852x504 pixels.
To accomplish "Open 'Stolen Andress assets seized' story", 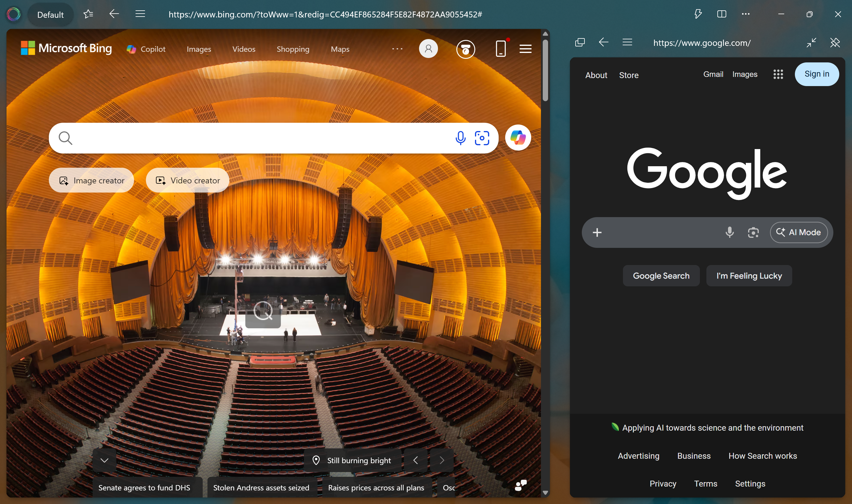I will click(262, 487).
